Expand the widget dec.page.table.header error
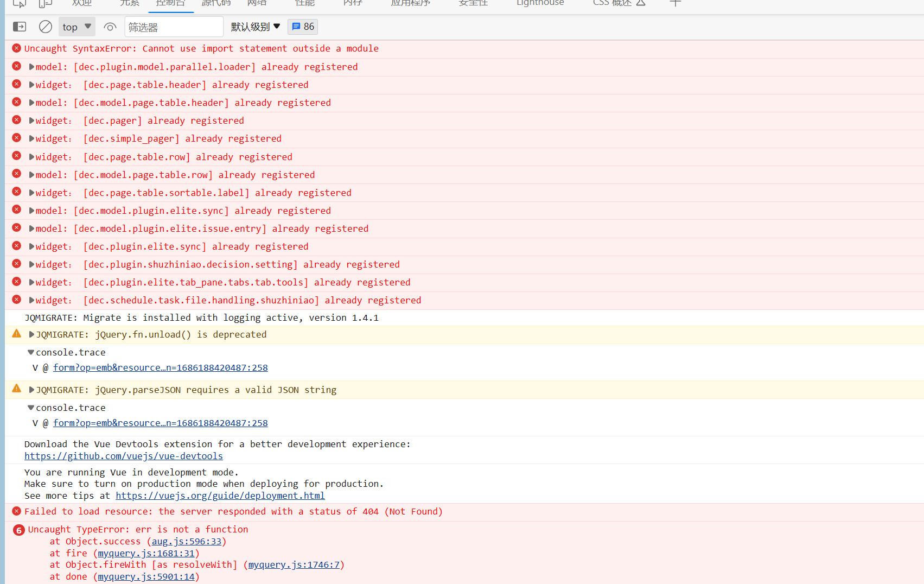The width and height of the screenshot is (924, 584). (x=32, y=85)
